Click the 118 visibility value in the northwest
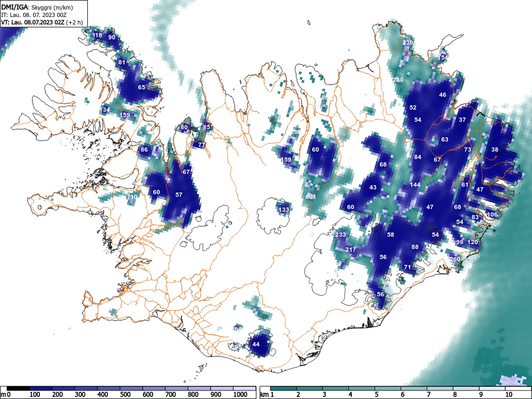Viewport: 532px width, 399px height. (x=97, y=35)
